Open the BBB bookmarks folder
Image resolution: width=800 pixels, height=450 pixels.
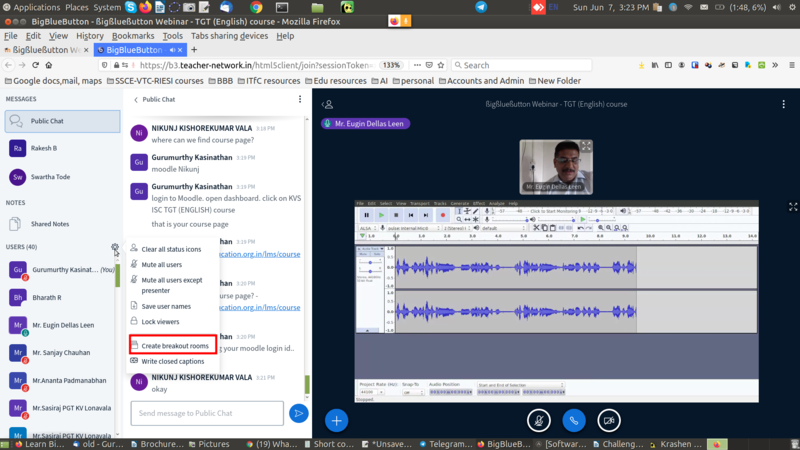[220, 81]
